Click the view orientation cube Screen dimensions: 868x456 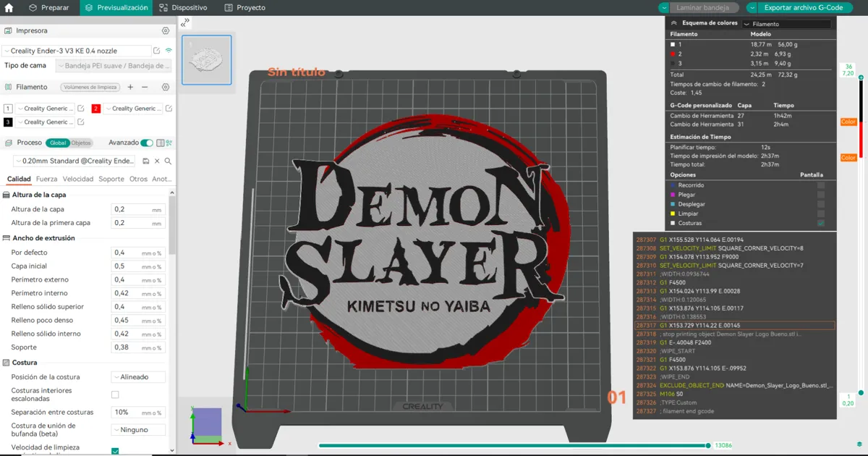pos(209,423)
